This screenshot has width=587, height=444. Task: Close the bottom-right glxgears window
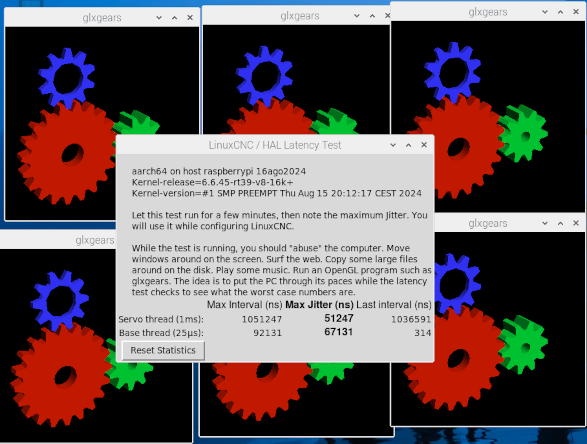(576, 223)
